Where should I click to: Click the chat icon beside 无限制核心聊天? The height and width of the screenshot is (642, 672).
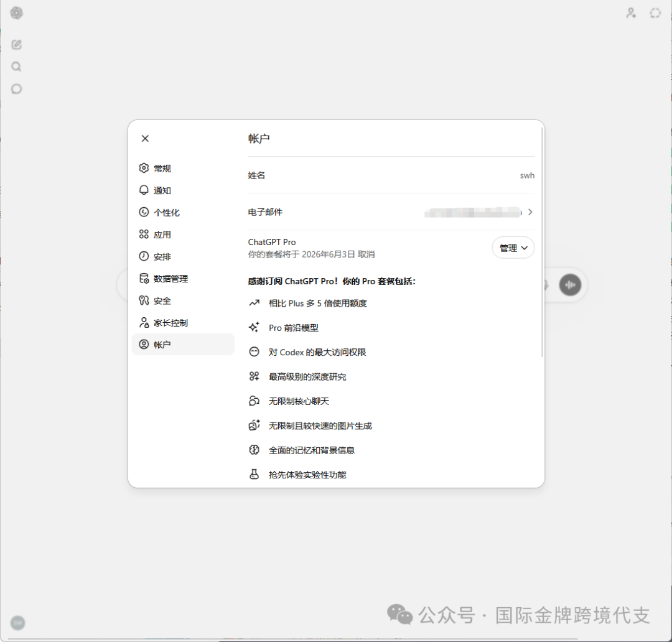click(x=254, y=401)
